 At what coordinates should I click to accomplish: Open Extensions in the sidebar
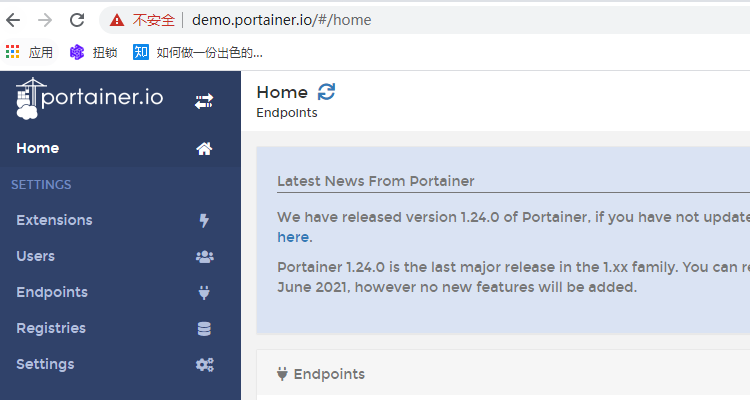(x=54, y=220)
